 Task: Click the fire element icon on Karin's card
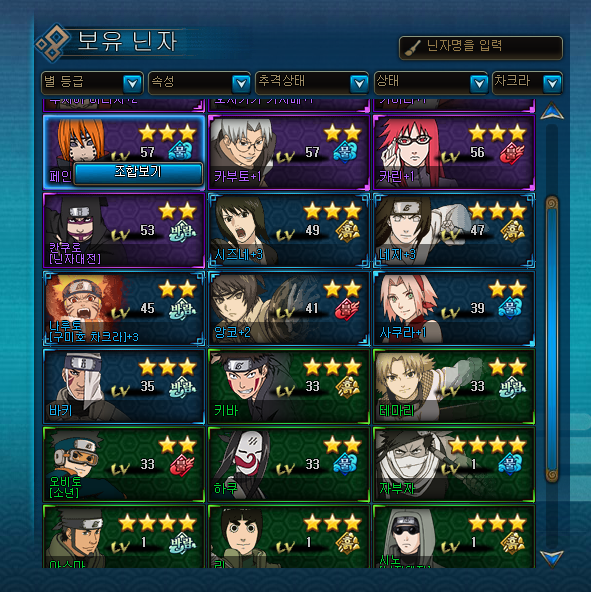(511, 153)
